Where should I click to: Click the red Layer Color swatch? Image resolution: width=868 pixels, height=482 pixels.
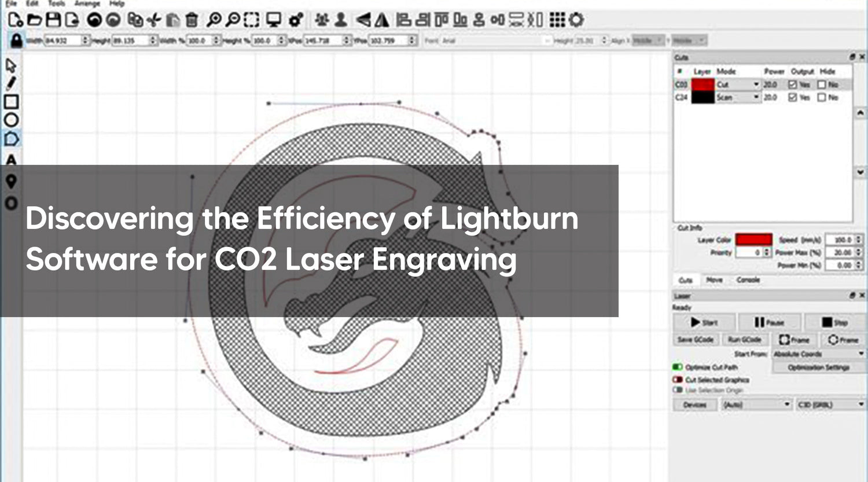click(753, 239)
